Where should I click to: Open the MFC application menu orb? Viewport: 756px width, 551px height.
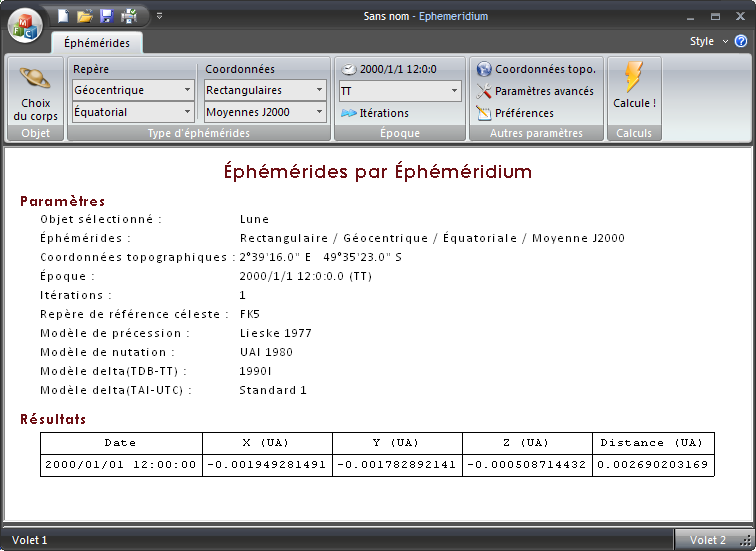[x=25, y=24]
